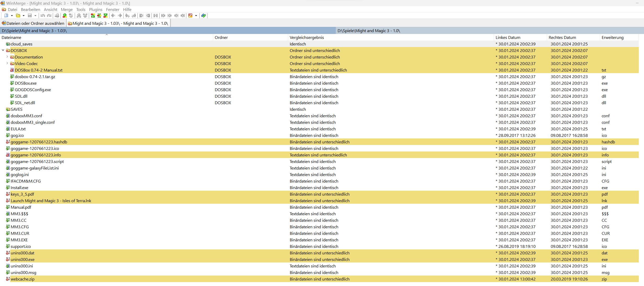Click the WinMerge app icon in title bar
The width and height of the screenshot is (644, 286).
tap(3, 3)
